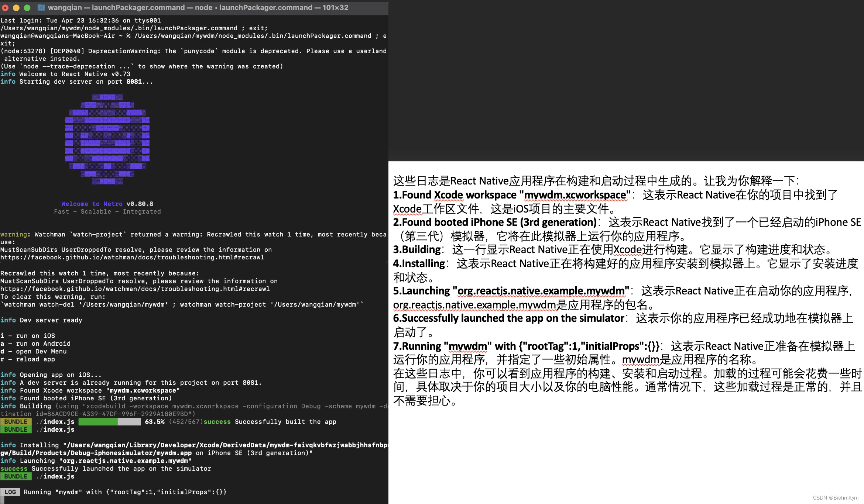Click bold heading '4.Installing' in the notes
The height and width of the screenshot is (504, 864).
419,263
